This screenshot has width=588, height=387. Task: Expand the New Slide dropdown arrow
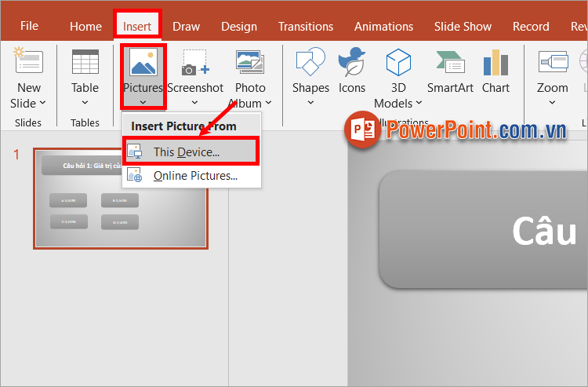tap(42, 104)
